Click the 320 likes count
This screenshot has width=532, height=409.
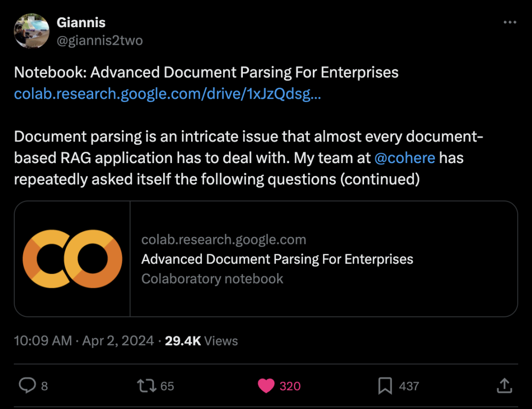[290, 386]
